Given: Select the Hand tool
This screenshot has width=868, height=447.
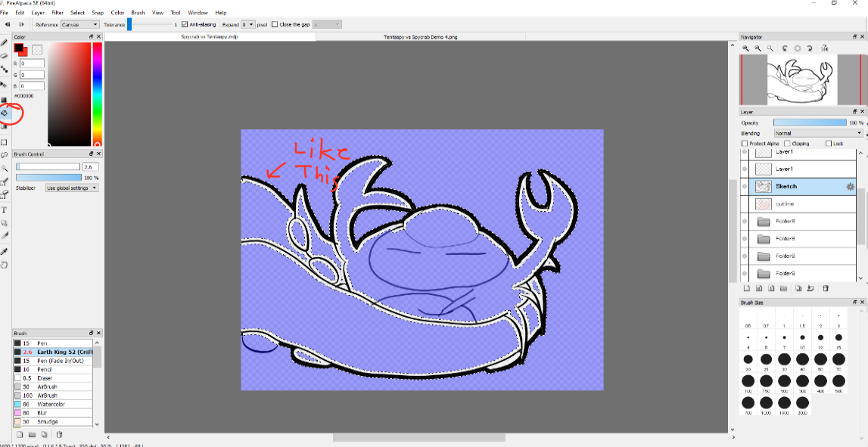Looking at the screenshot, I should pyautogui.click(x=4, y=265).
